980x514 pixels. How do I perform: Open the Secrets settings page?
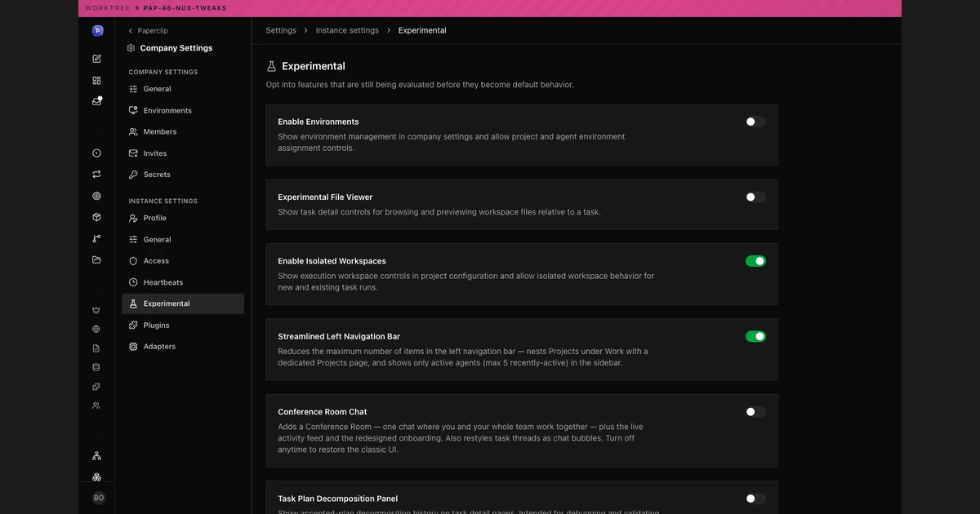coord(183,175)
